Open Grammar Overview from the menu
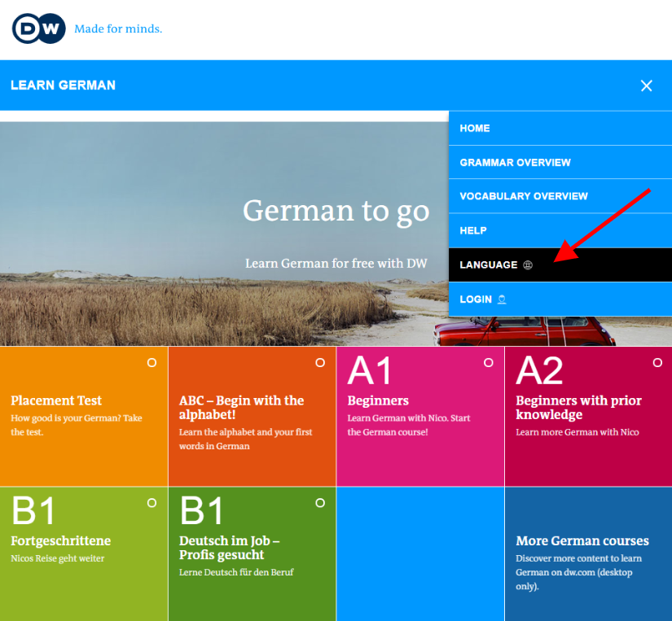Image resolution: width=672 pixels, height=621 pixels. (515, 163)
